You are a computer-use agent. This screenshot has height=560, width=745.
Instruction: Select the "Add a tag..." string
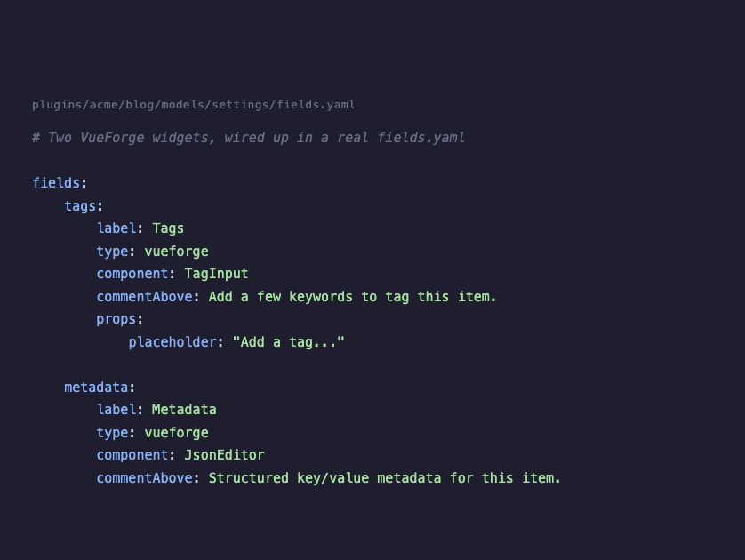click(288, 342)
